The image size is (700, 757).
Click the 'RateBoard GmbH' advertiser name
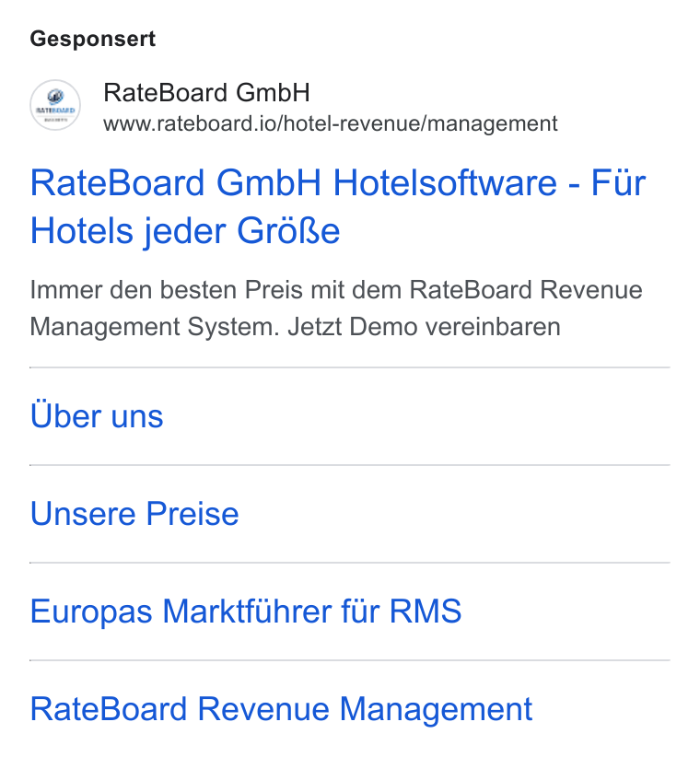[206, 93]
